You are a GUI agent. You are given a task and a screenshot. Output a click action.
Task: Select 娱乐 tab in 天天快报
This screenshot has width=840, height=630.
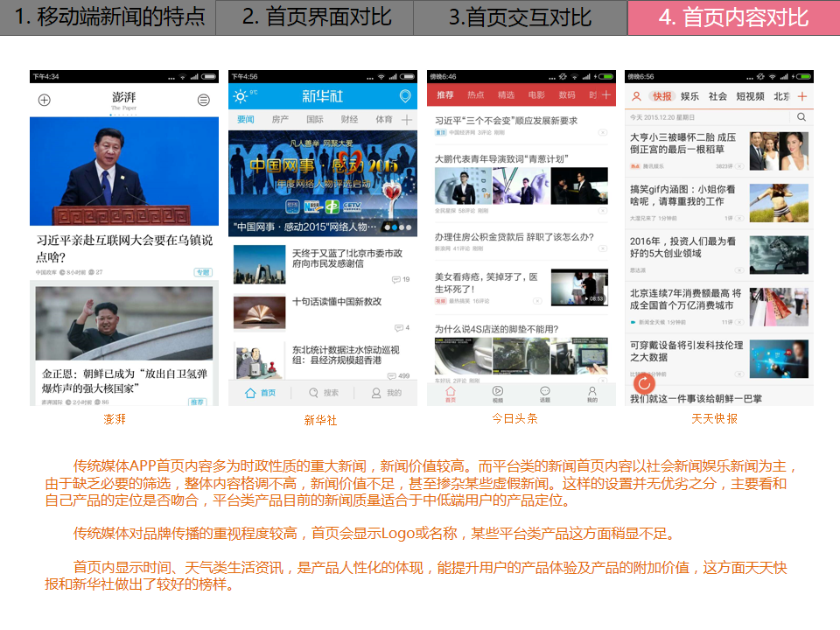click(689, 96)
